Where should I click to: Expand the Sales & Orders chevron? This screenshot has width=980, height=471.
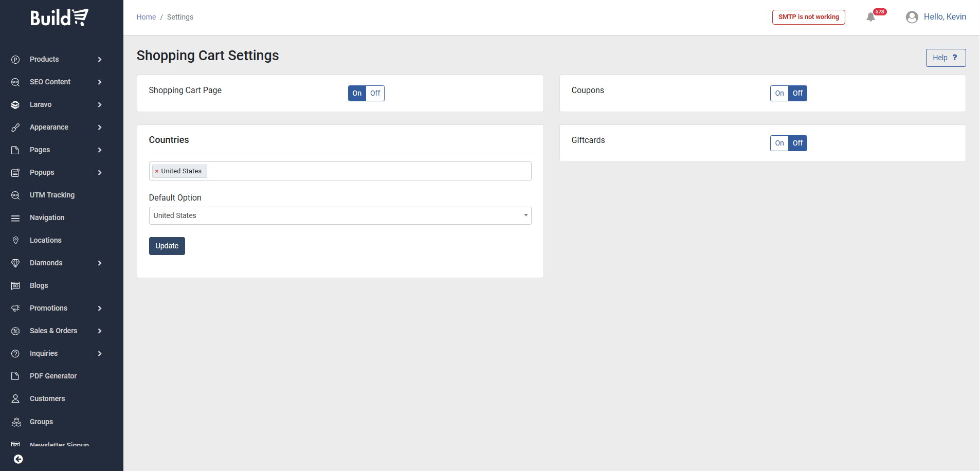click(100, 331)
